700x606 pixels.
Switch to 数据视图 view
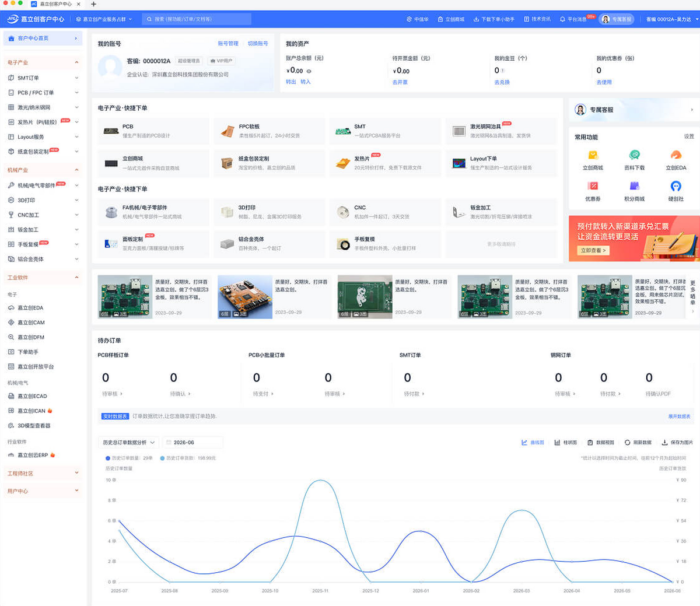tap(601, 443)
